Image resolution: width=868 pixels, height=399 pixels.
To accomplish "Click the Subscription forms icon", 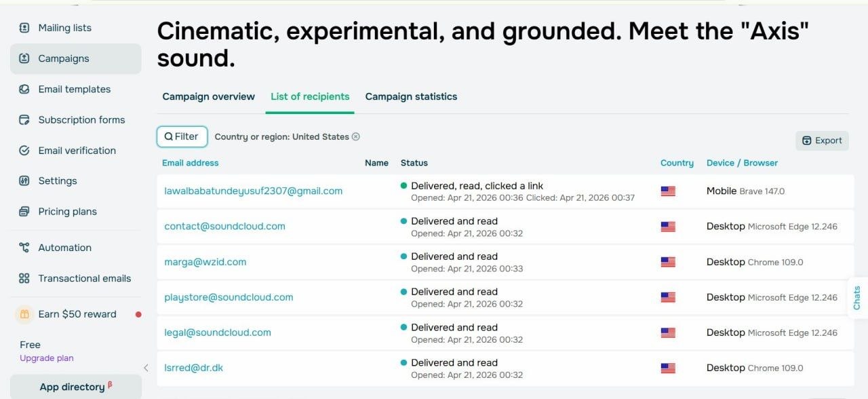I will tap(24, 119).
